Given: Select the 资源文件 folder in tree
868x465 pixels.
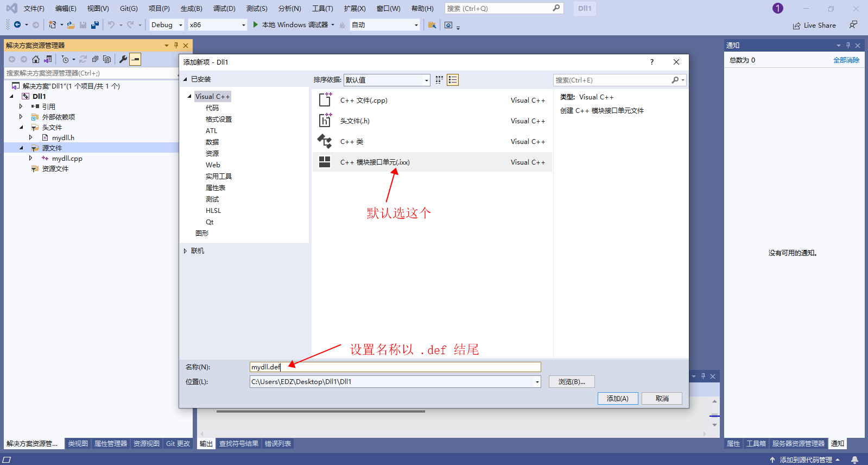Looking at the screenshot, I should point(55,169).
